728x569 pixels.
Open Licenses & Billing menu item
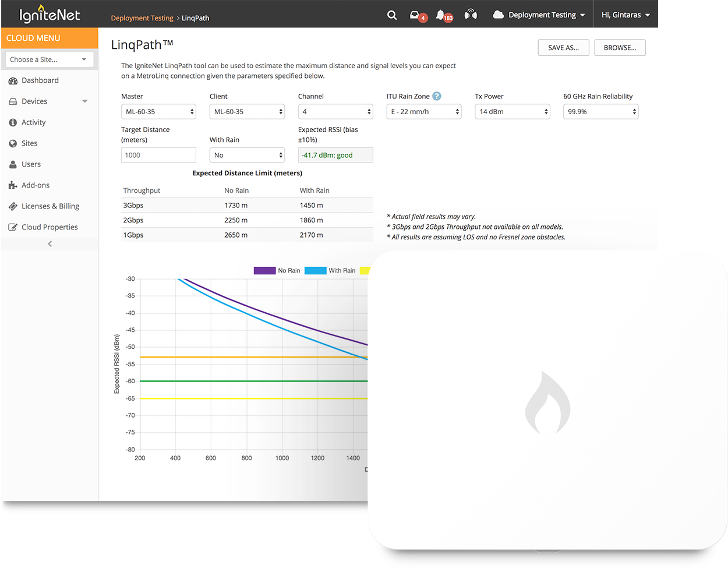pos(50,206)
